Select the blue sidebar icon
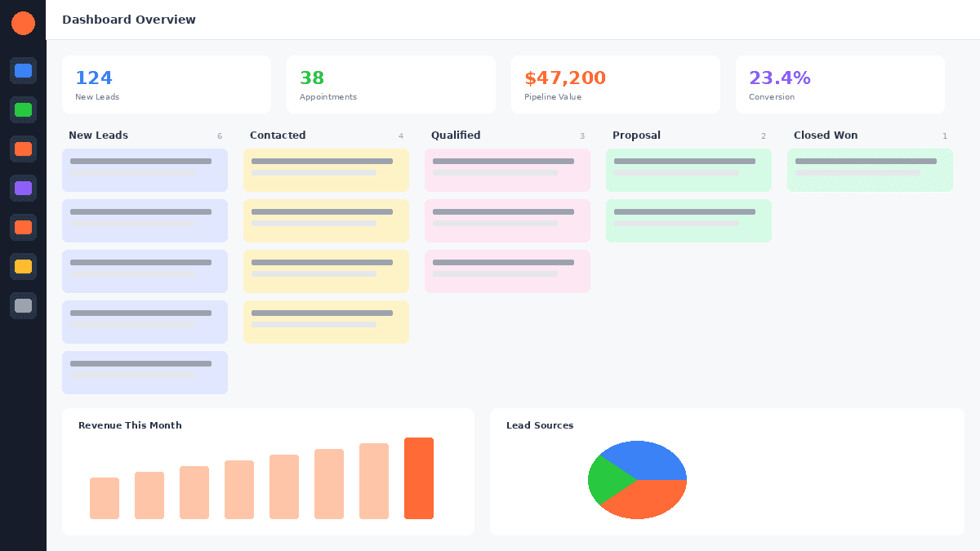980x551 pixels. 24,71
